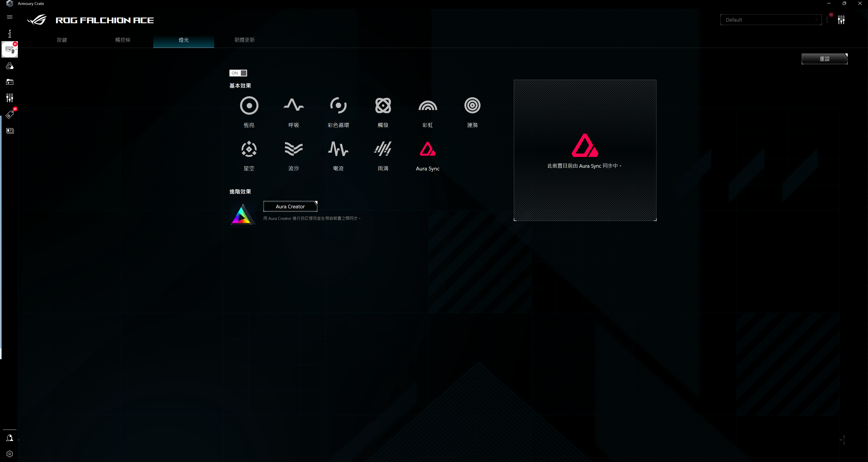The height and width of the screenshot is (462, 868).
Task: Open the 韌體更新 firmware update tab
Action: tap(245, 40)
